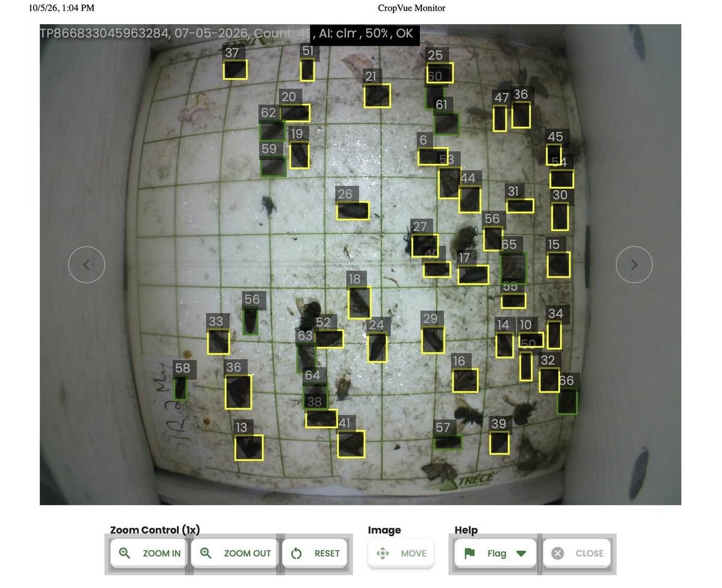Click the 'CropVue Monitor' page title
The height and width of the screenshot is (588, 722).
(x=412, y=8)
